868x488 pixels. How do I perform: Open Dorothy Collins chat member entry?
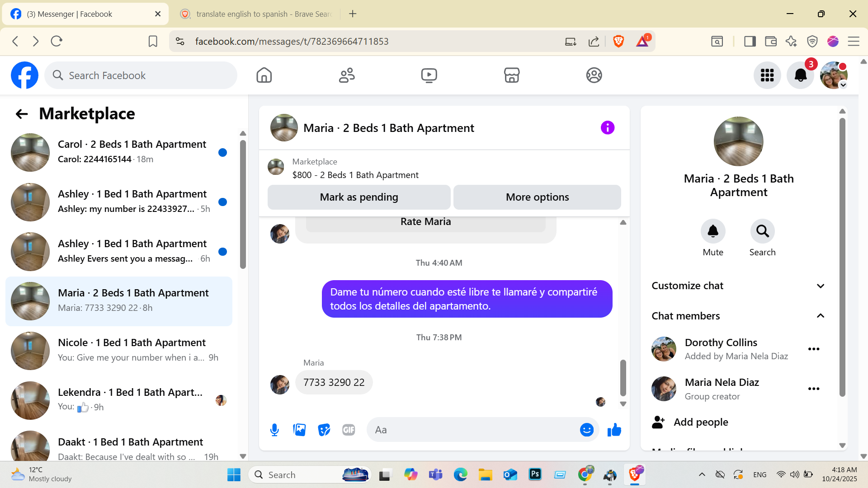click(x=728, y=349)
